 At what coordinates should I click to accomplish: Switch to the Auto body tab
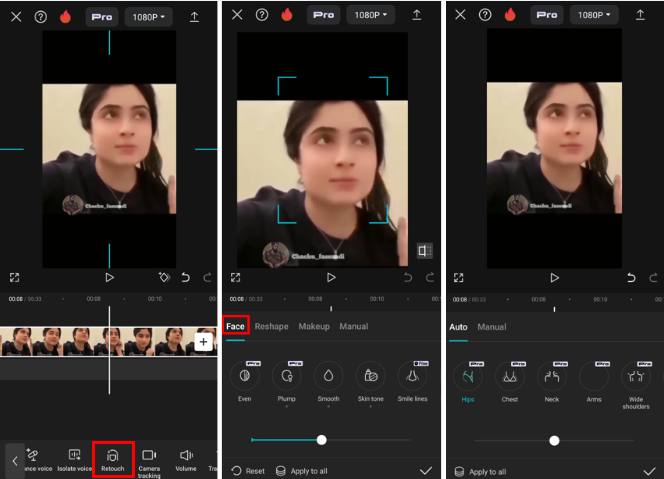point(458,327)
